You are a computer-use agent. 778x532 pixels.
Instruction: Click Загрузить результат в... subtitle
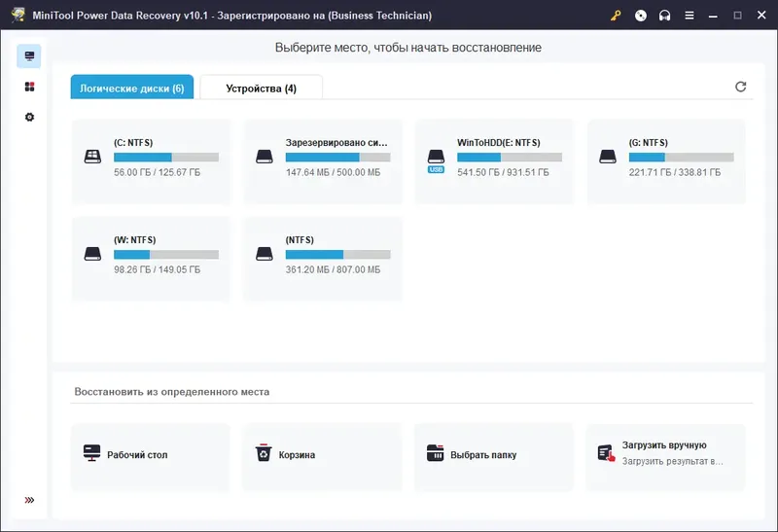(672, 461)
